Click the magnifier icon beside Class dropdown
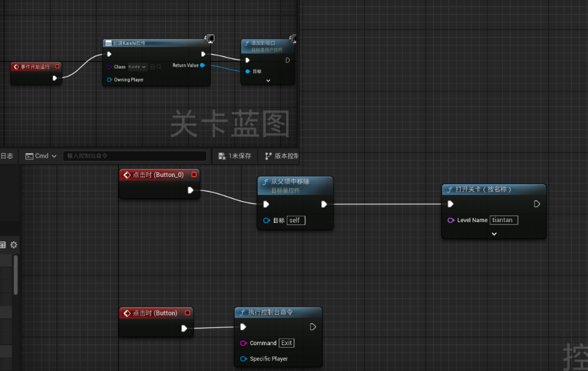 (x=159, y=67)
